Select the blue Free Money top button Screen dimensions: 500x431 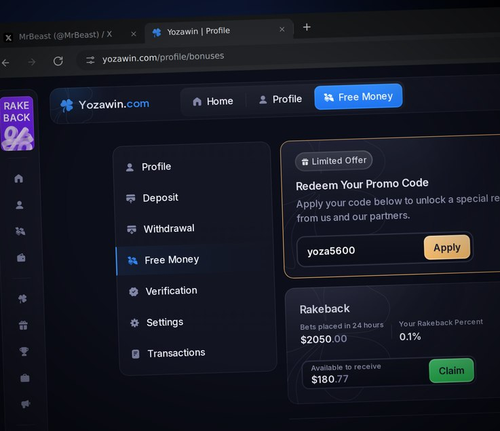pyautogui.click(x=358, y=97)
